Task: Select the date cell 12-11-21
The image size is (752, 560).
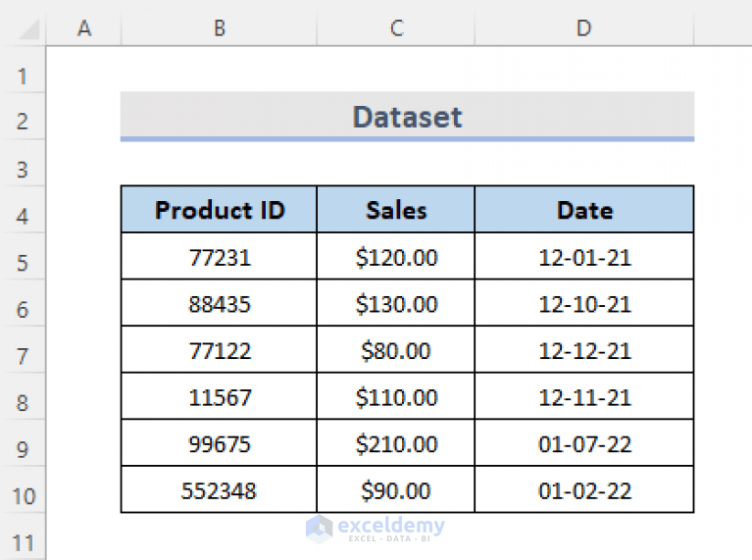Action: (584, 396)
